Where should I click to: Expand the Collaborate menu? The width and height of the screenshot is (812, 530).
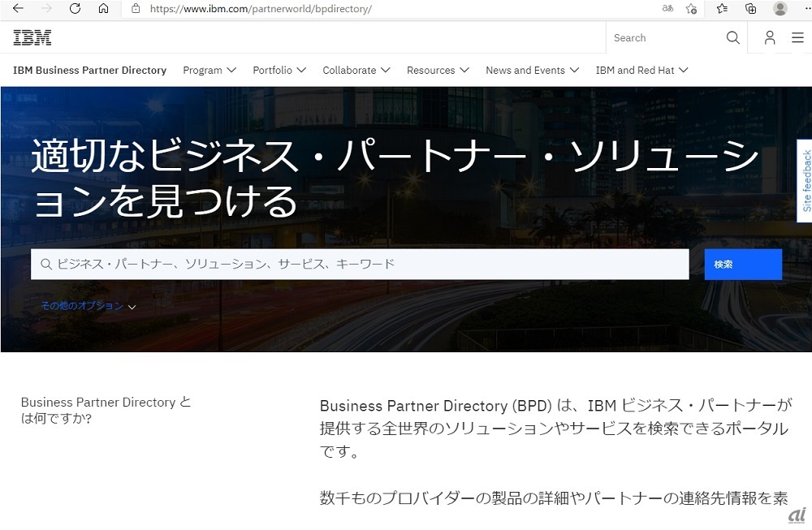356,71
